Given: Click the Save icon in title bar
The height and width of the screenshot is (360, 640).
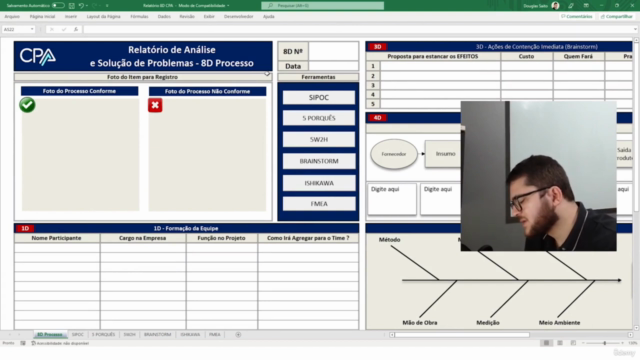Looking at the screenshot, I should tap(72, 6).
